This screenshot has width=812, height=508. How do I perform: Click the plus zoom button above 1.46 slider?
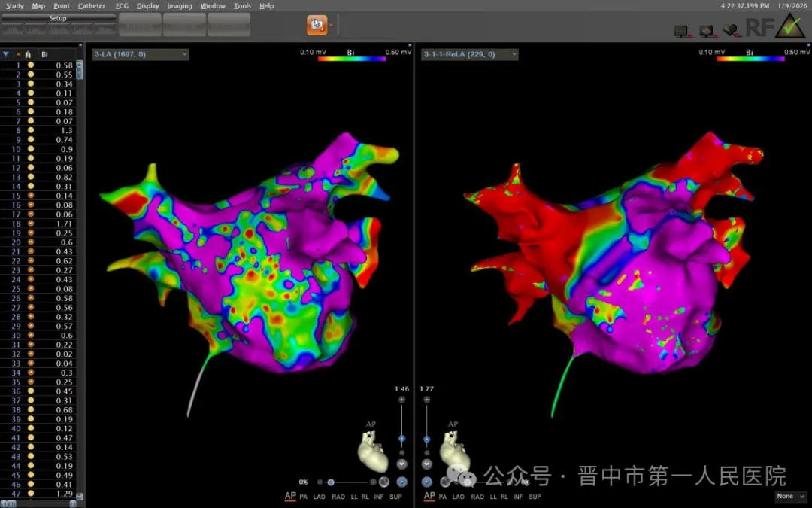(x=402, y=400)
